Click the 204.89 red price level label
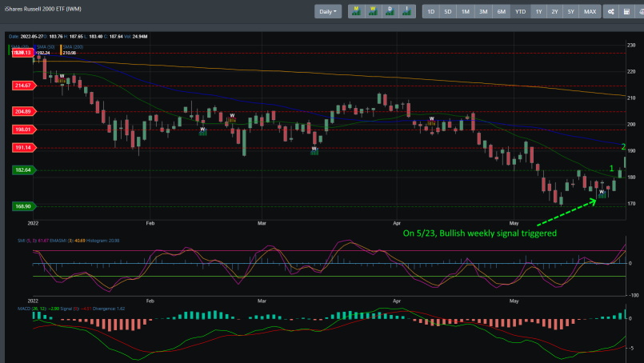Viewport: 644px width, 363px height. tap(24, 111)
